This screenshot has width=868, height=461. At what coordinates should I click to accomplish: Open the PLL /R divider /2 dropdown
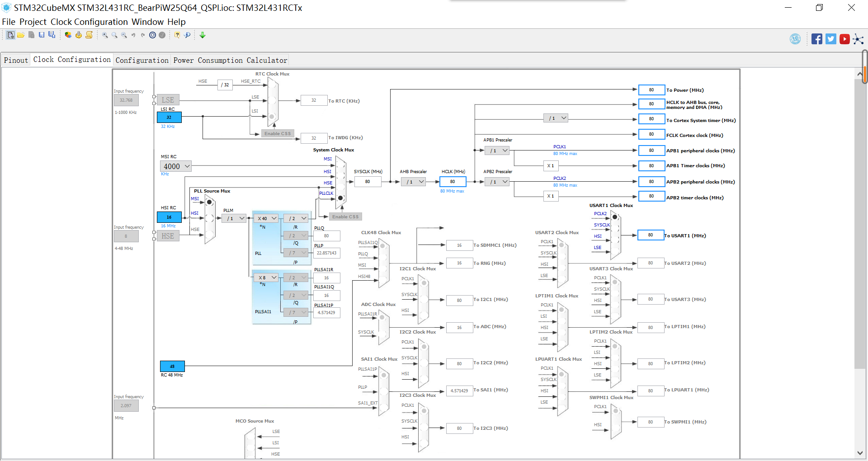coord(296,218)
